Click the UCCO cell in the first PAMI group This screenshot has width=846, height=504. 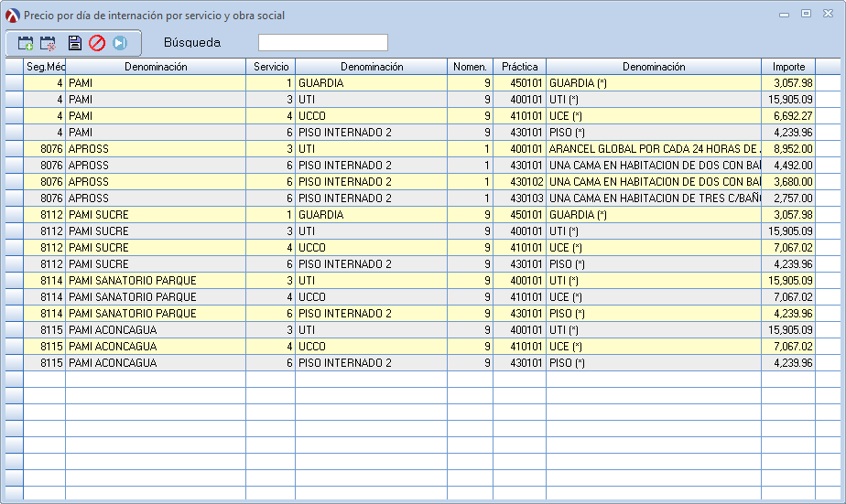(371, 116)
